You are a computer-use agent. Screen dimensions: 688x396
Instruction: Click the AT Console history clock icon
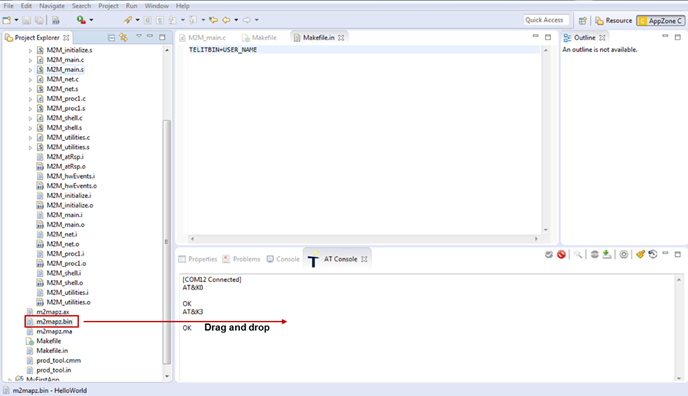tap(653, 254)
